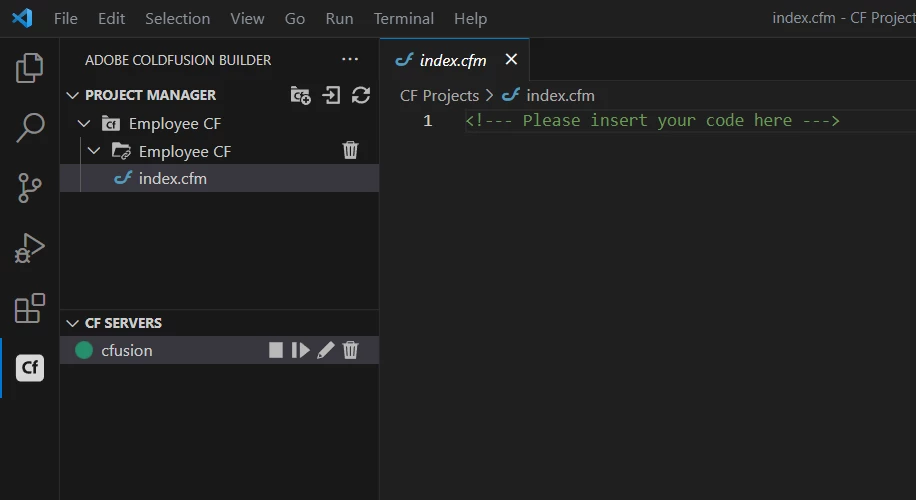Stop the cfusion server
Screen dimensions: 916x500
276,350
